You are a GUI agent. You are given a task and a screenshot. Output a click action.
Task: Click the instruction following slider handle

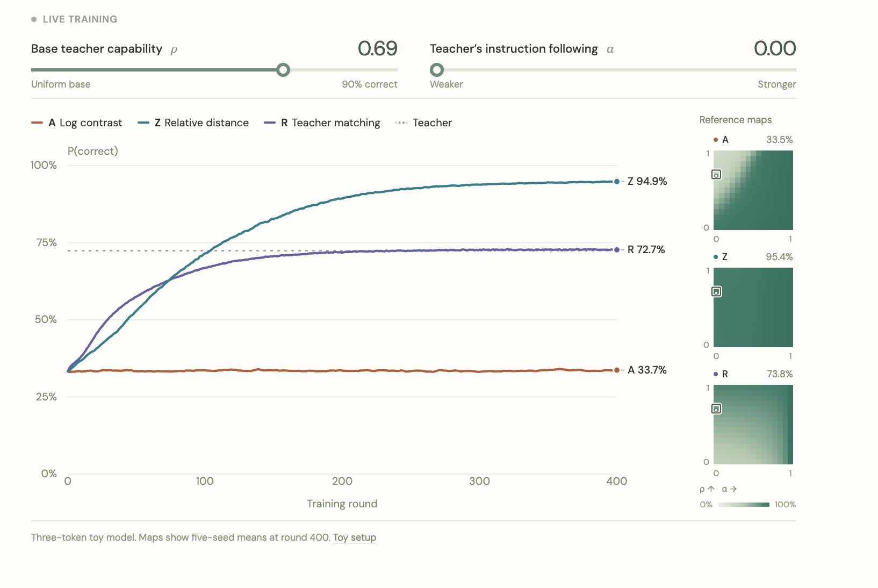coord(437,70)
